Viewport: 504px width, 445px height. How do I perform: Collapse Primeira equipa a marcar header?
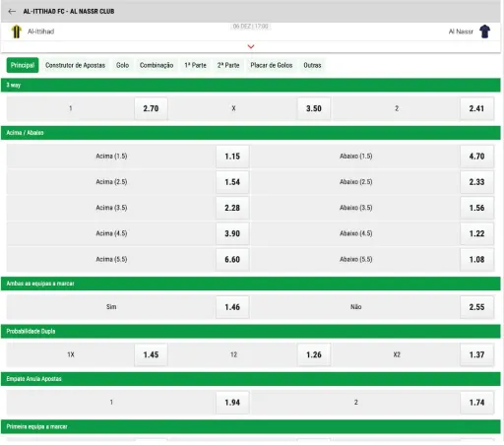click(251, 426)
